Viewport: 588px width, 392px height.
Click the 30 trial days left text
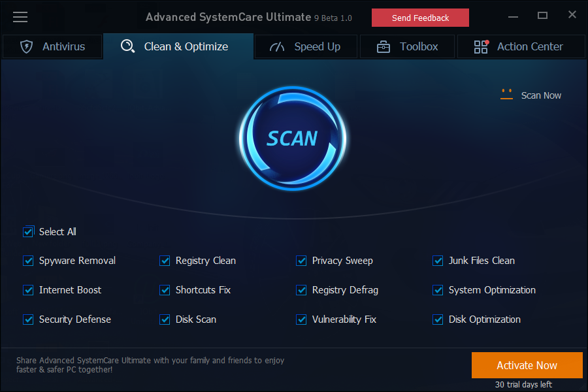tap(523, 385)
